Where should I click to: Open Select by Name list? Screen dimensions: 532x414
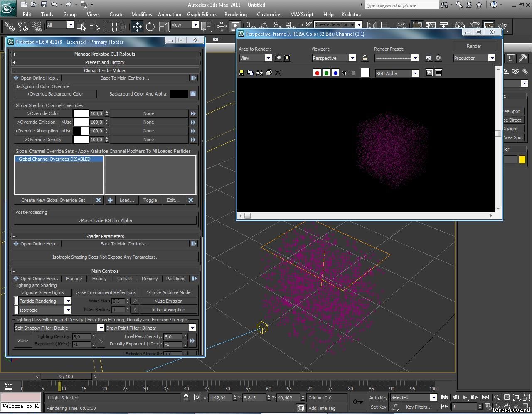click(x=95, y=27)
